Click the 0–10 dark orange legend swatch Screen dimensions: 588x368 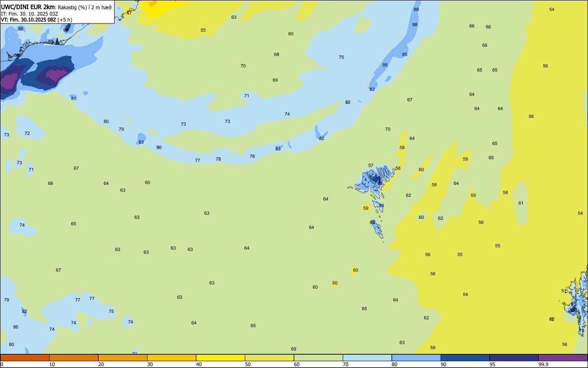pyautogui.click(x=25, y=357)
